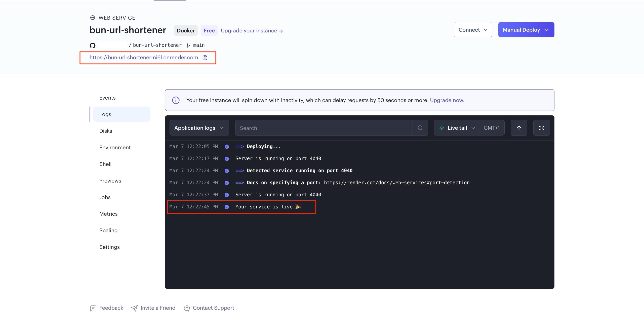Click Upgrade now in the banner
644x314 pixels.
click(x=447, y=100)
